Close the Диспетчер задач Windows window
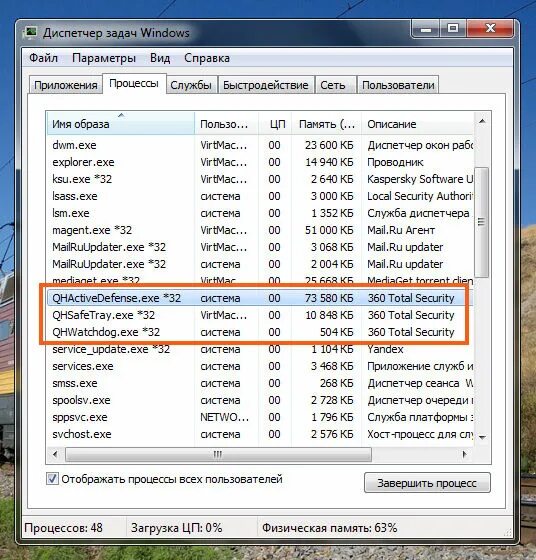This screenshot has width=536, height=560. coord(490,29)
